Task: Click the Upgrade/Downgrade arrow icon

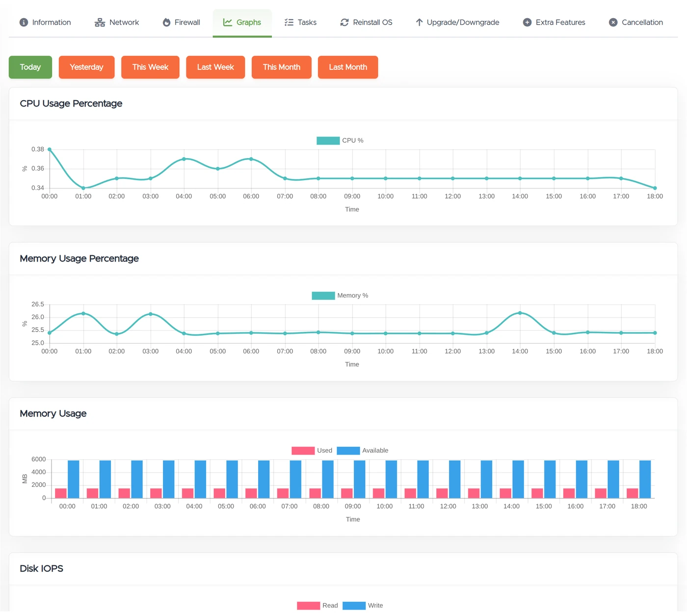Action: [x=419, y=23]
